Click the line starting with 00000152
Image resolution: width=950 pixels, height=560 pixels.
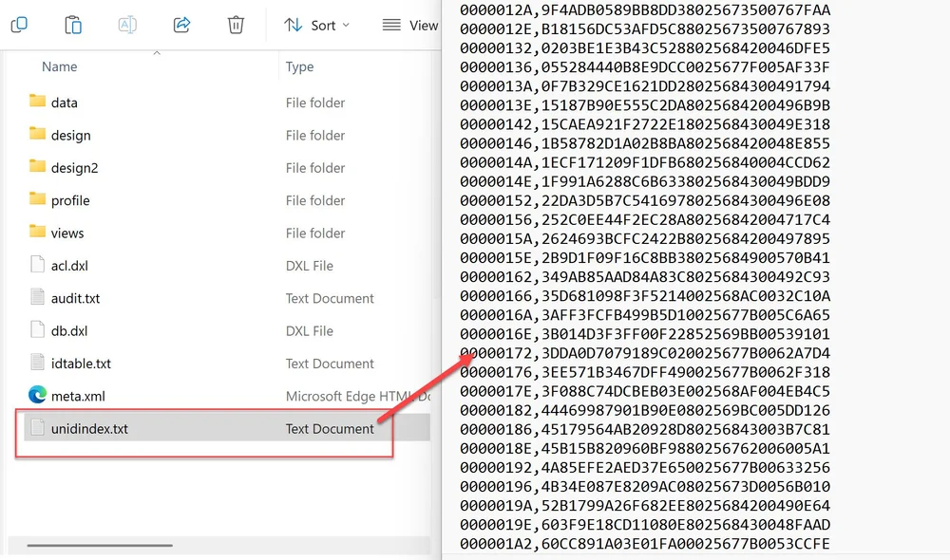[645, 200]
